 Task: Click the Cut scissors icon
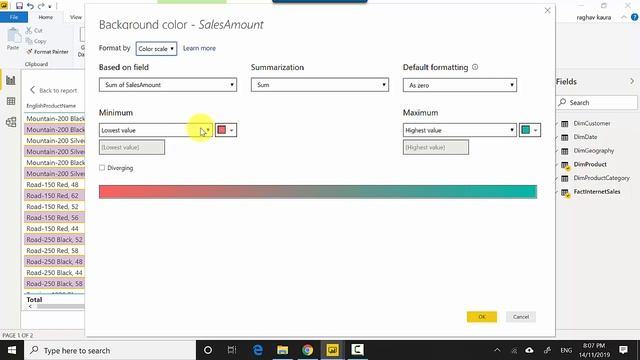click(x=29, y=31)
